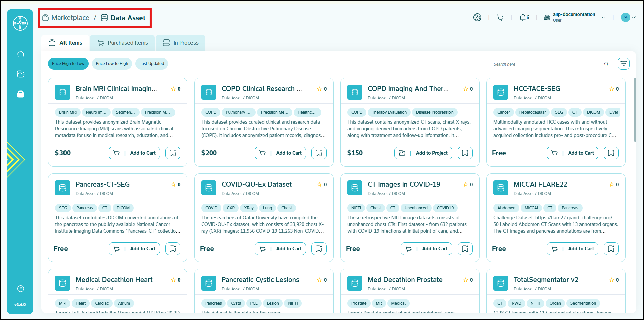Add the COPD Clinical Research dataset to cart
The height and width of the screenshot is (320, 644).
280,153
